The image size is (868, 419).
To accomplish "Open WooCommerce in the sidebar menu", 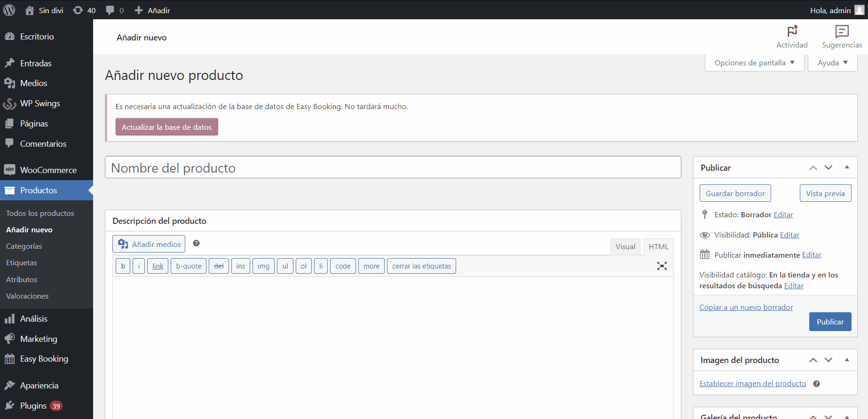I will pyautogui.click(x=48, y=170).
